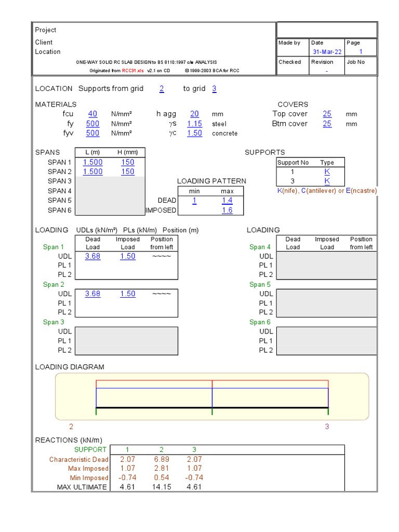Image resolution: width=399 pixels, height=532 pixels.
Task: Click the LOADING DIAGRAM heading
Action: (70, 367)
